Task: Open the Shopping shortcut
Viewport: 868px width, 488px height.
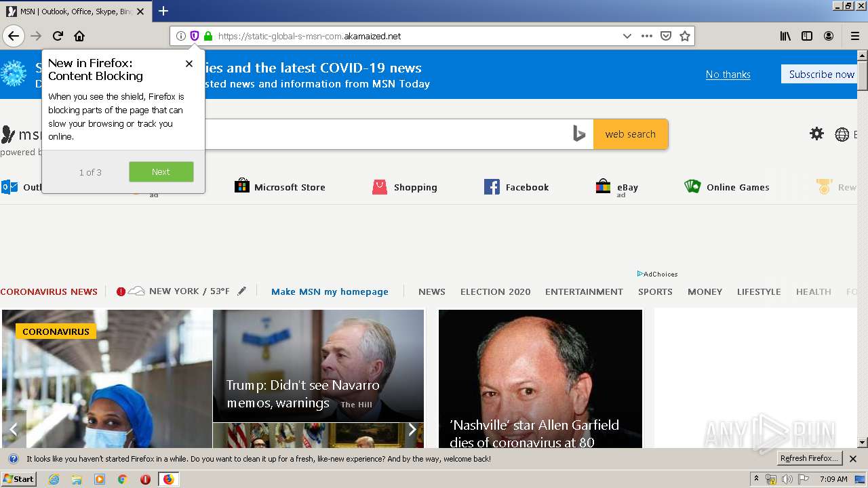Action: click(x=405, y=186)
